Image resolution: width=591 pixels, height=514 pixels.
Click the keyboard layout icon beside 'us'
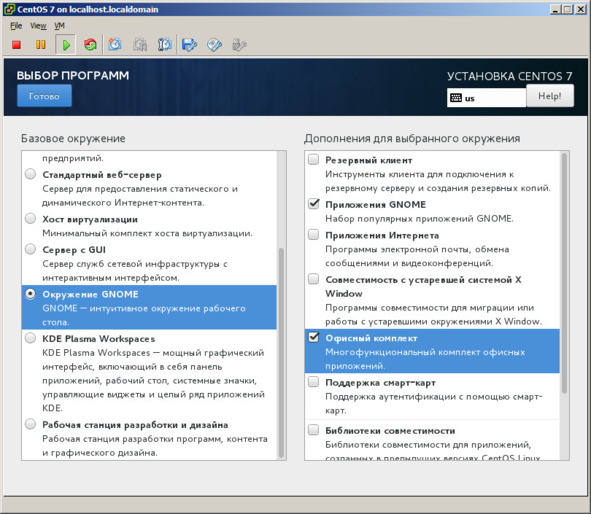(x=456, y=98)
